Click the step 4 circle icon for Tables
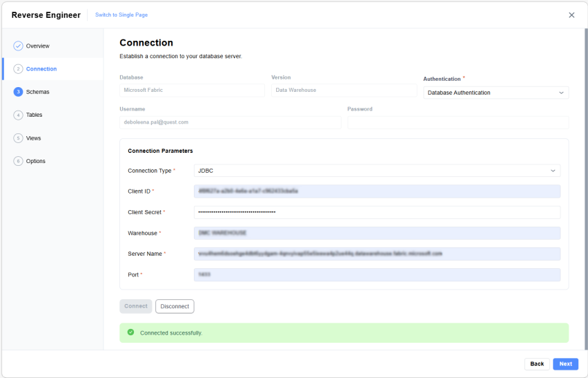588x378 pixels. tap(18, 115)
